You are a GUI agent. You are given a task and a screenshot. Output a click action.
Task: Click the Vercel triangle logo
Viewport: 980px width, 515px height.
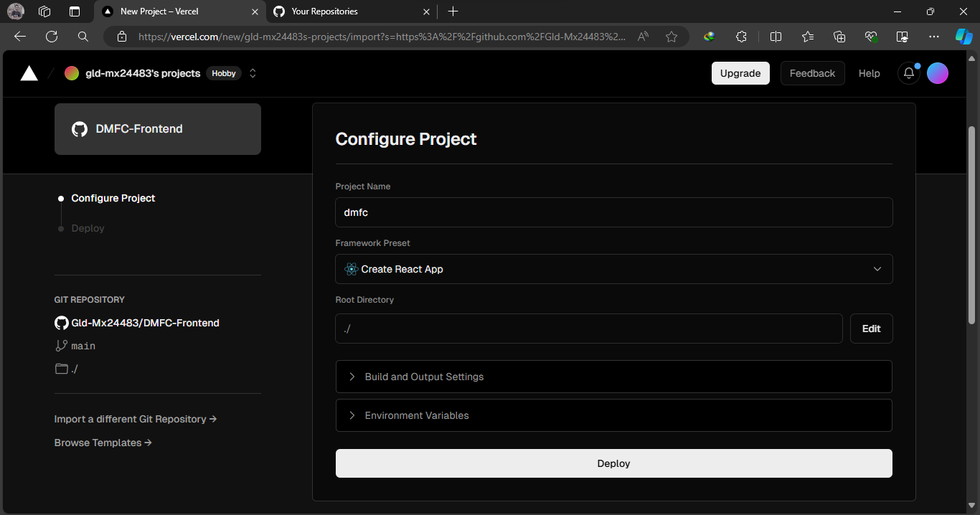(x=29, y=73)
